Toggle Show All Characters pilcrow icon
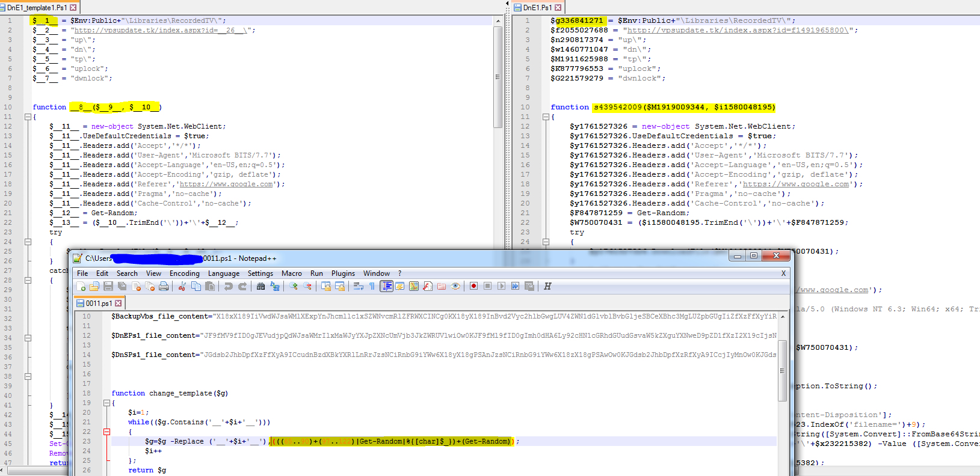 coord(372,286)
